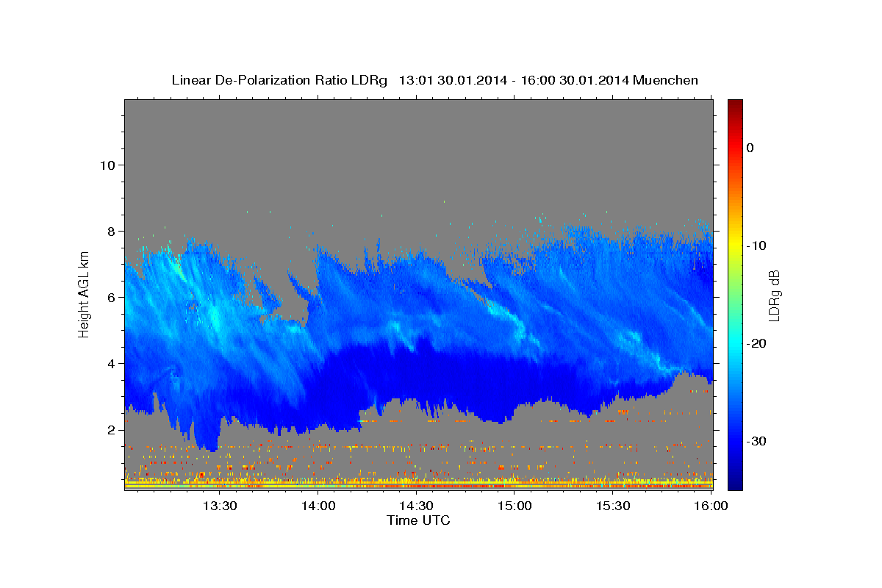Click the end time '16:00 30.01.2014' in title
882x588 pixels.
(x=574, y=80)
